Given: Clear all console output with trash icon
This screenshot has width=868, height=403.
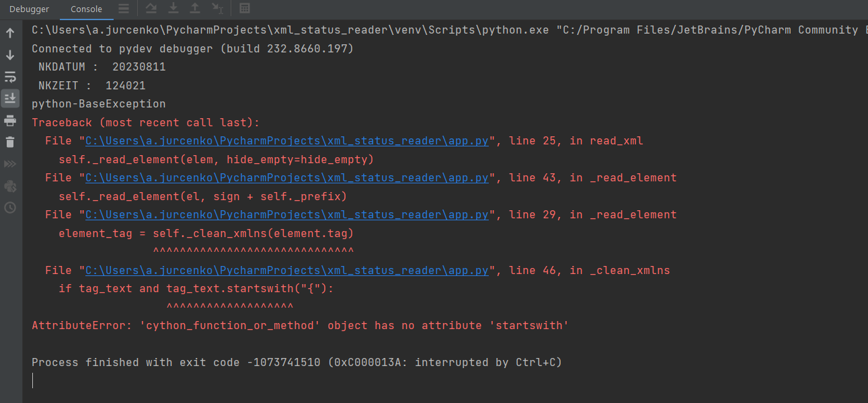Looking at the screenshot, I should coord(10,142).
